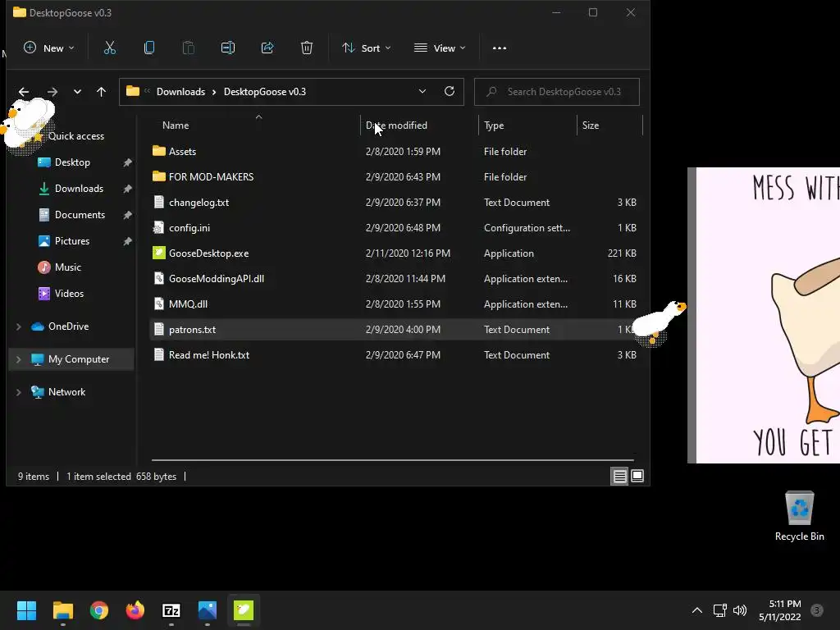Select the Recycle Bin desktop icon
Image resolution: width=840 pixels, height=630 pixels.
pyautogui.click(x=799, y=516)
